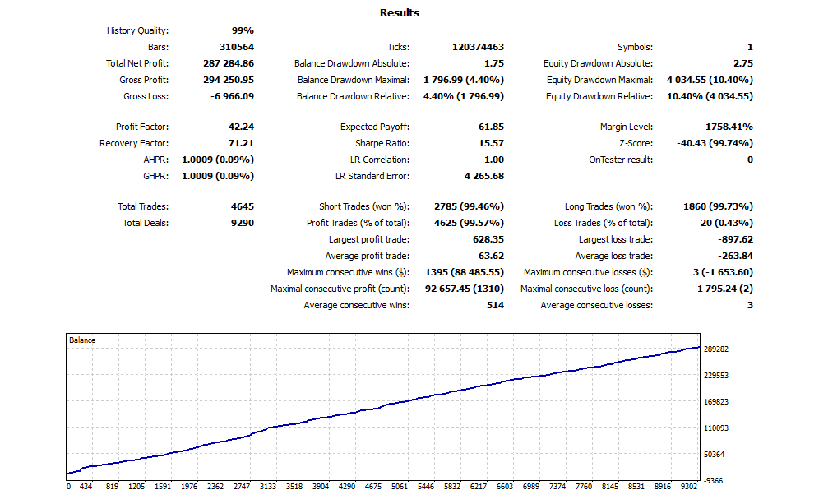Click the Sharpe Ratio value 15.57
This screenshot has width=828, height=504.
(491, 143)
